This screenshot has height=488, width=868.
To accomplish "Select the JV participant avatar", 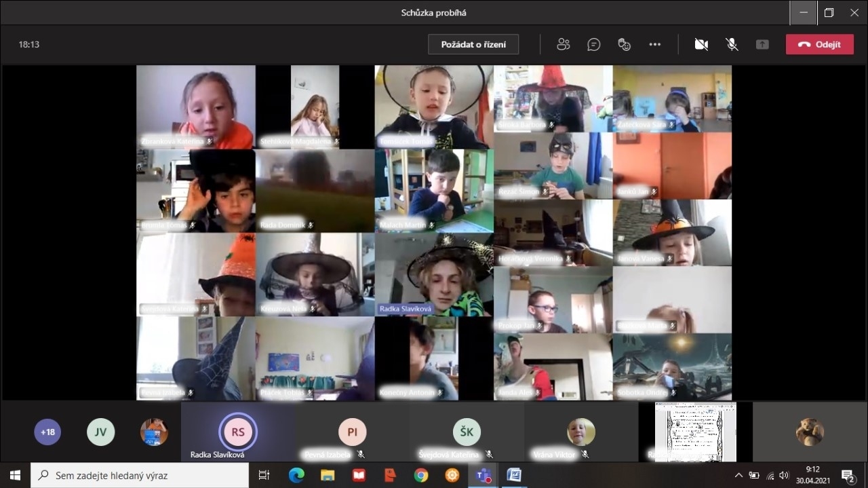I will click(100, 432).
